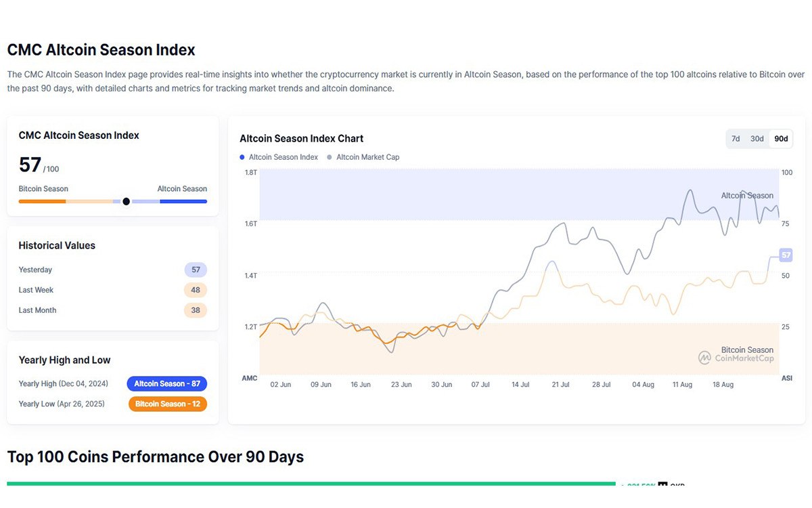Switch chart to 7d range
Screen dimensions: 812x508
coord(736,139)
